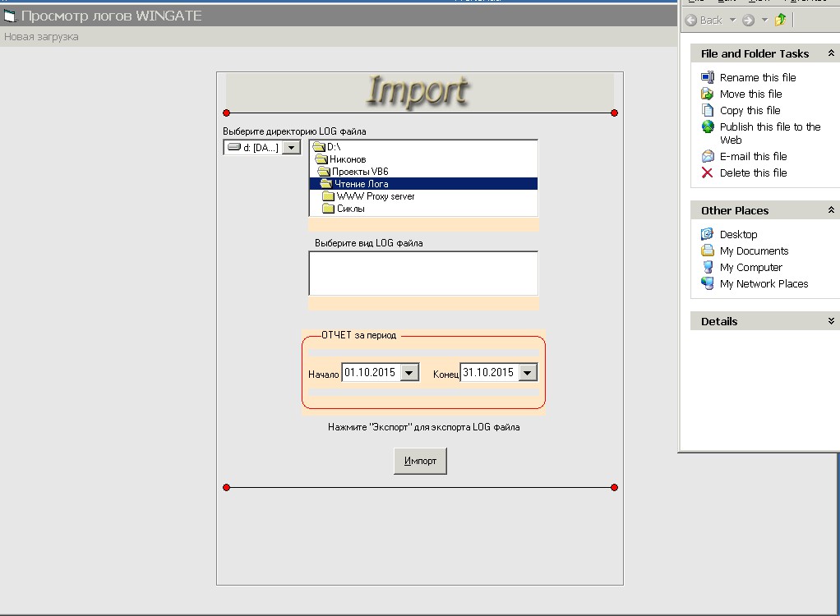
Task: Click the My Computer icon
Action: coord(708,267)
